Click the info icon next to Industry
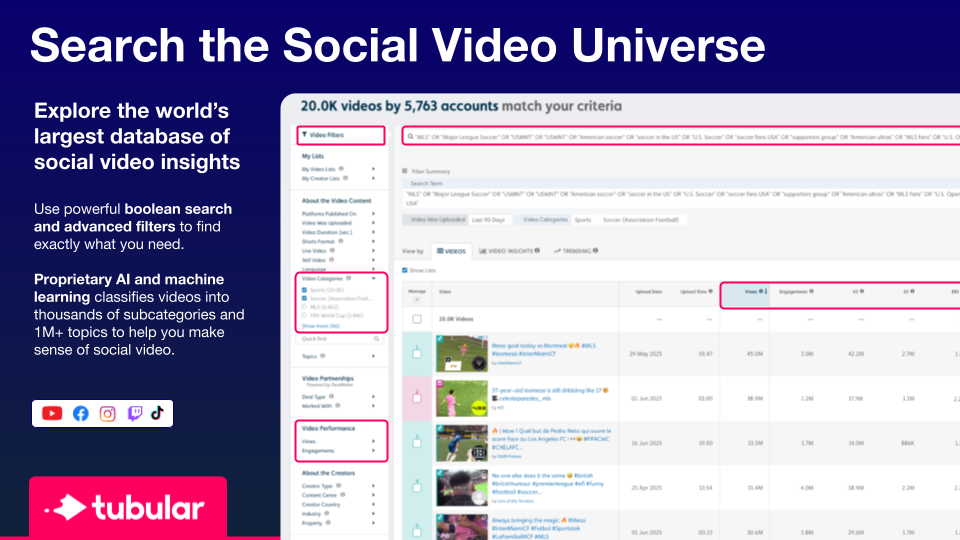The image size is (960, 540). click(326, 514)
